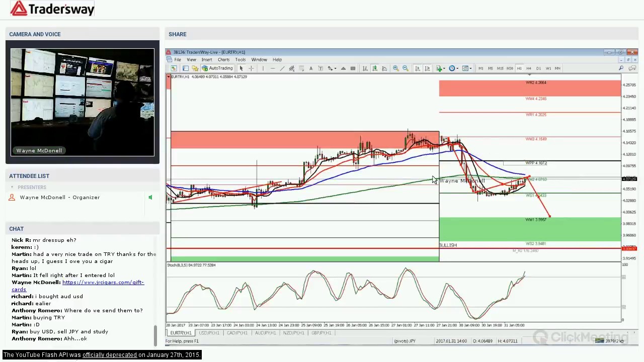Switch chart to bar chart mode
Screen dimensions: 644x362
(365, 68)
